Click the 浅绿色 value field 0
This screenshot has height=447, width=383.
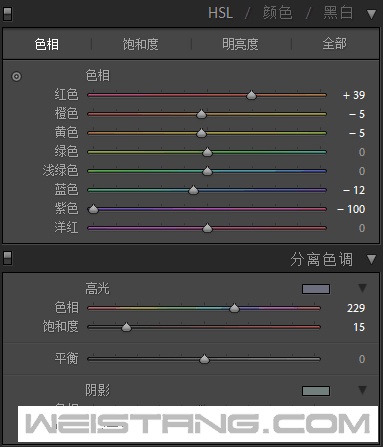362,171
